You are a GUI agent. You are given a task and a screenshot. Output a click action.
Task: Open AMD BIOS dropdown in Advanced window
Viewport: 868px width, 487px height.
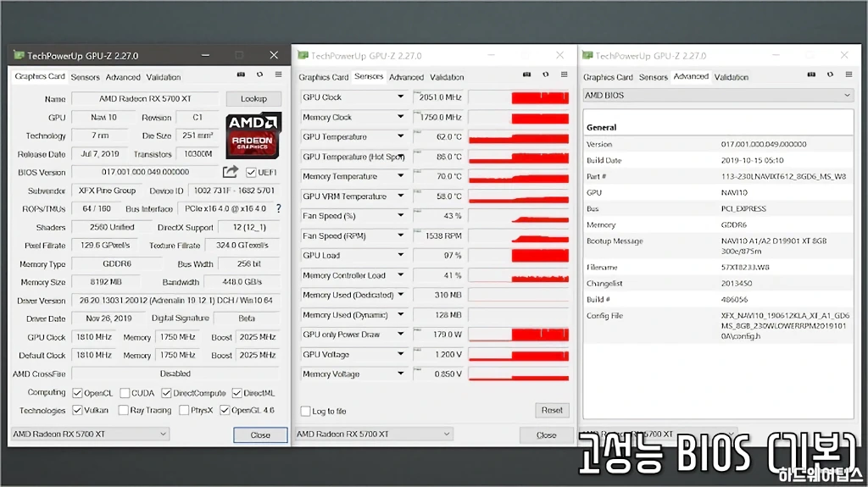tap(718, 95)
